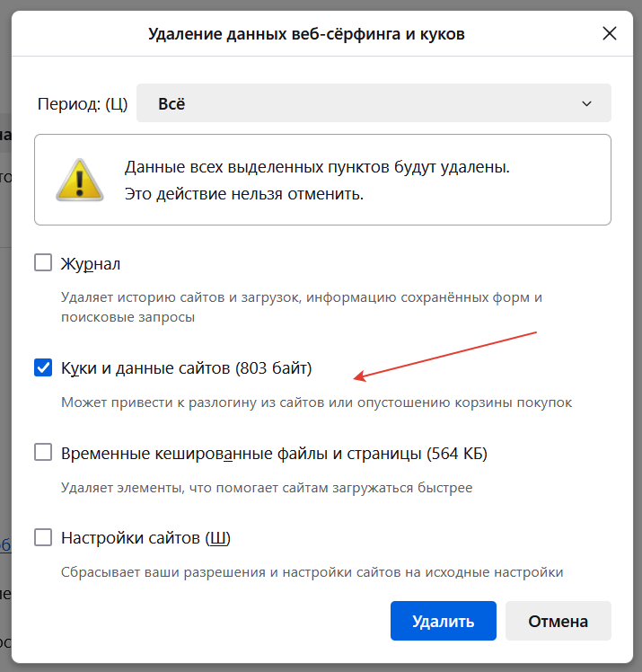Open the Период dropdown showing Всё

pyautogui.click(x=374, y=103)
